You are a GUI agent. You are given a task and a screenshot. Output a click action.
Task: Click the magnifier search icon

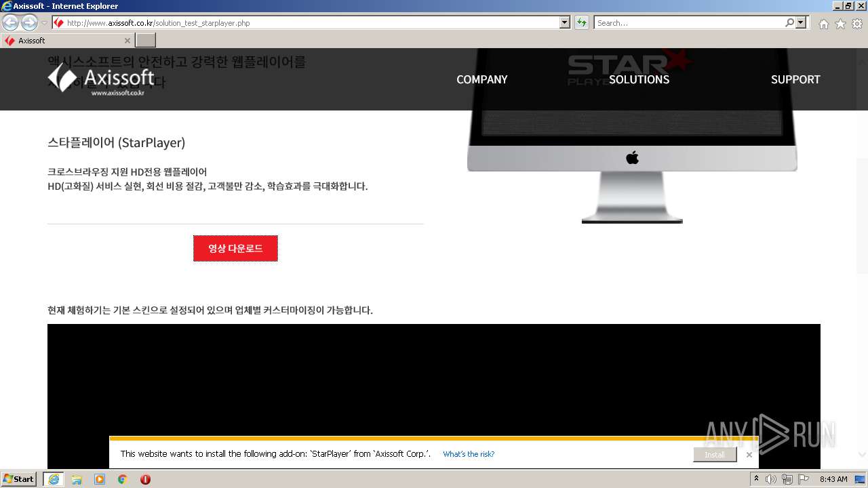(x=790, y=23)
